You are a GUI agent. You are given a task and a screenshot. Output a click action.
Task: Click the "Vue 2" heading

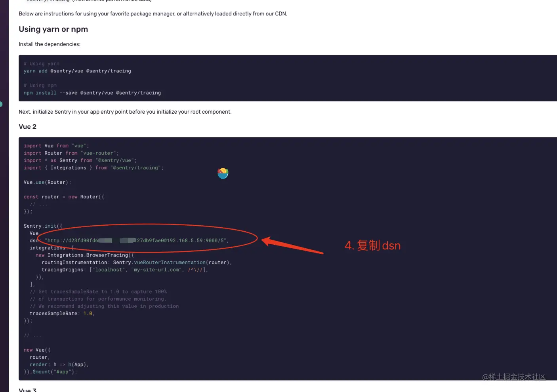[x=27, y=127]
